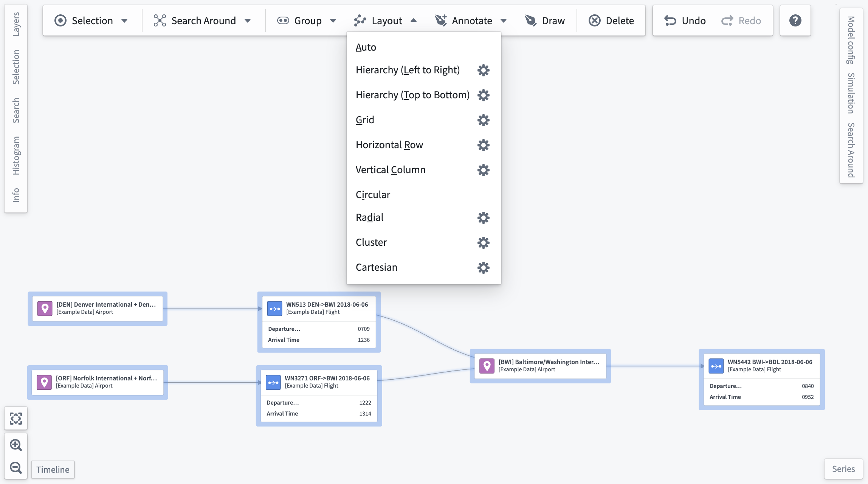Click the Delete toolbar button
Screen dimensions: 868x484
[611, 20]
